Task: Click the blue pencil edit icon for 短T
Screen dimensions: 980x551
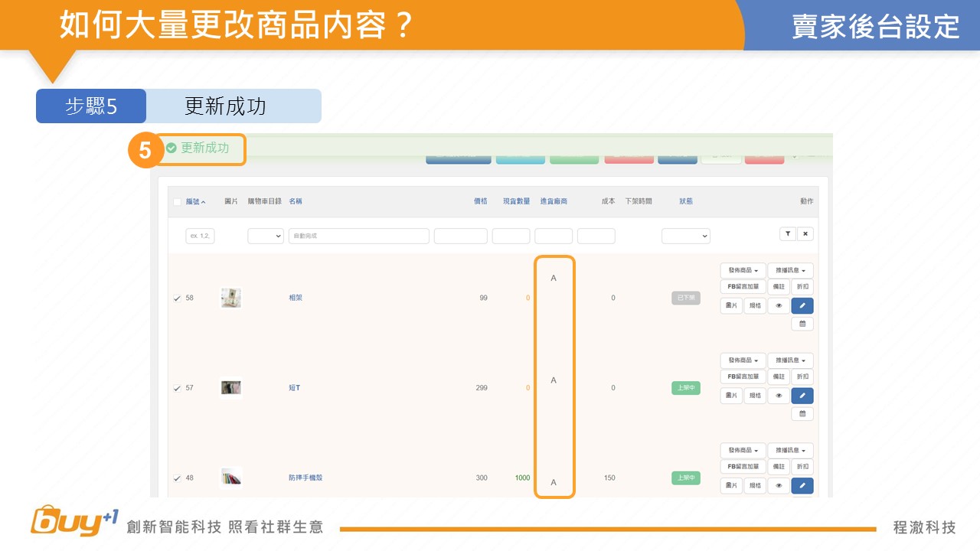Action: click(802, 396)
